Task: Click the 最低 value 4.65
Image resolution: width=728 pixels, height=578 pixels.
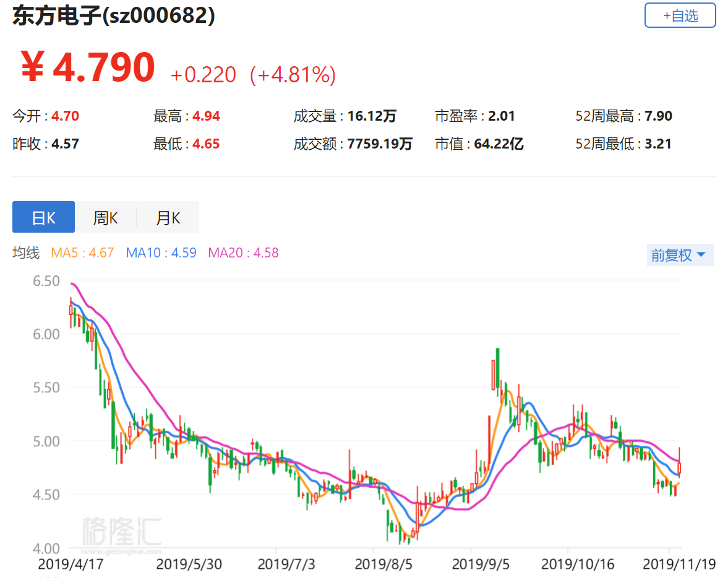Action: [206, 144]
